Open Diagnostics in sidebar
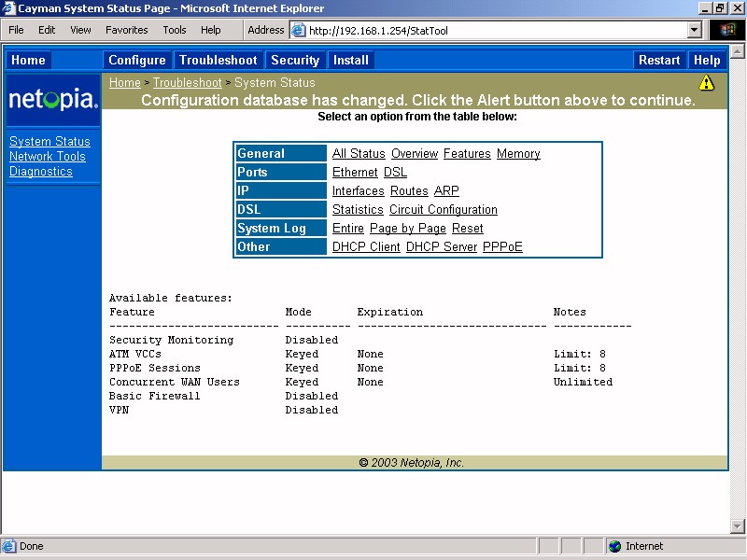 point(41,172)
